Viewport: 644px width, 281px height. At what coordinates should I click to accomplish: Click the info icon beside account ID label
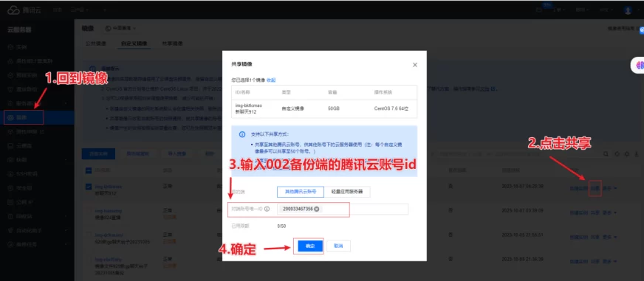tap(267, 209)
